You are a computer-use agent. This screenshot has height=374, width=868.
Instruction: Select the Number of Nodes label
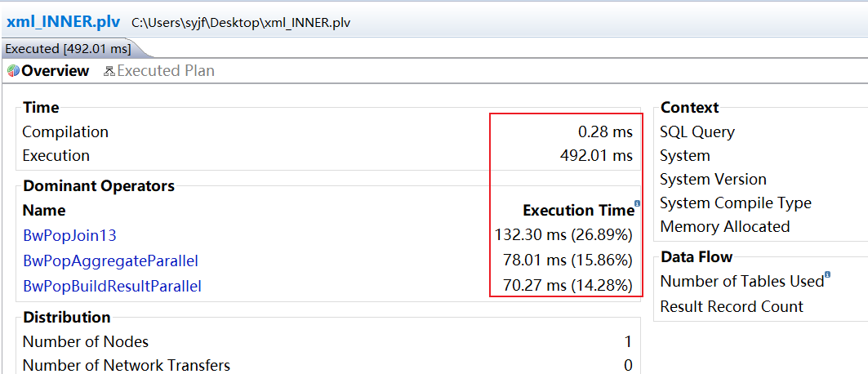coord(86,342)
